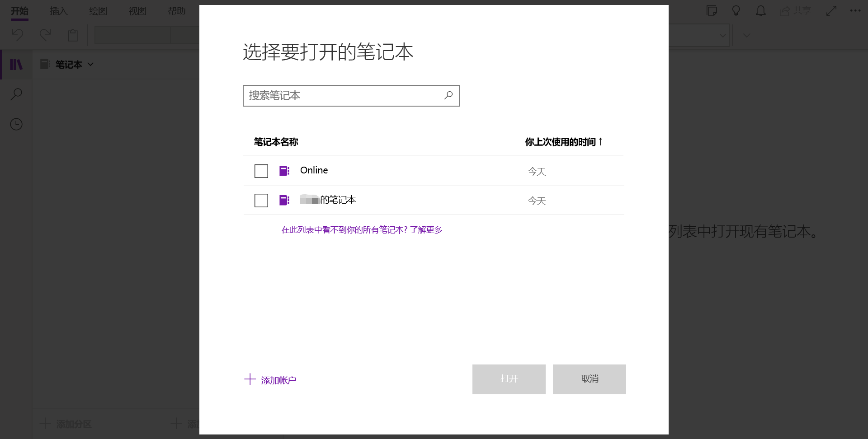
Task: Expand the chevron right of ribbon dropdown
Action: click(x=747, y=35)
